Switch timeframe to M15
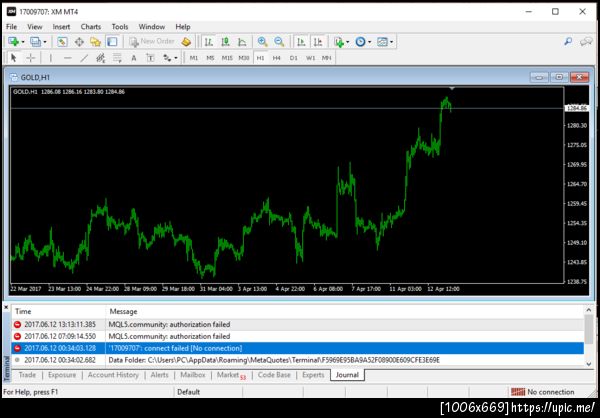600x418 pixels. [x=227, y=58]
